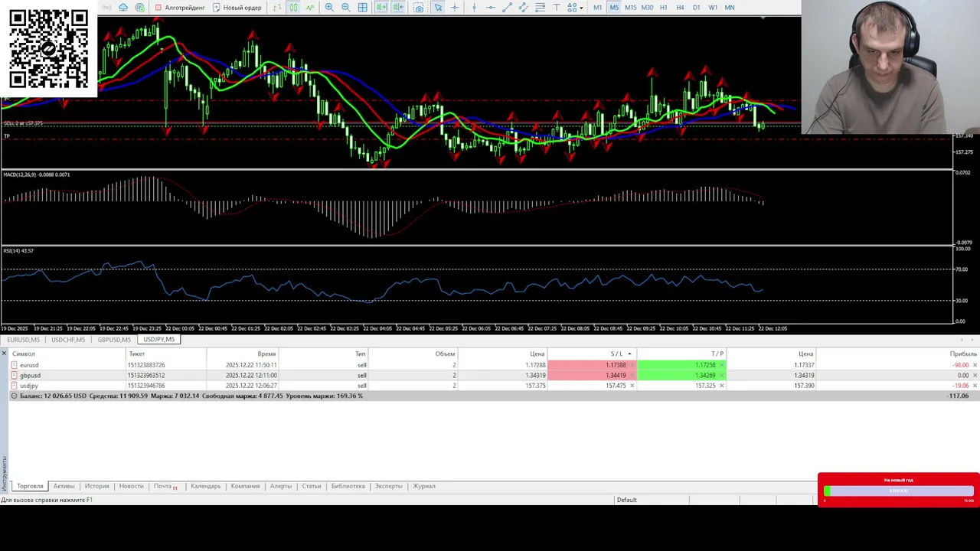The height and width of the screenshot is (551, 980).
Task: Collapse the Баланс summary row icon
Action: click(14, 396)
